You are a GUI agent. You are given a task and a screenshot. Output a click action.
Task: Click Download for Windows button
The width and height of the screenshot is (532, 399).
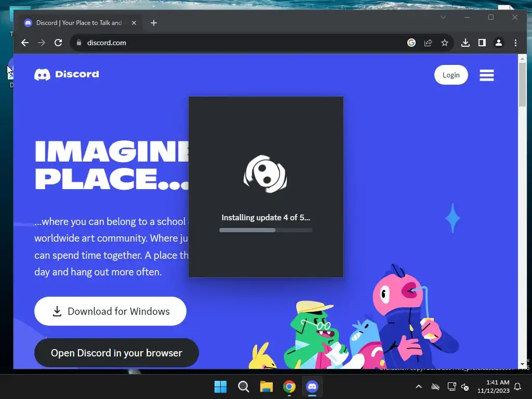pyautogui.click(x=110, y=311)
